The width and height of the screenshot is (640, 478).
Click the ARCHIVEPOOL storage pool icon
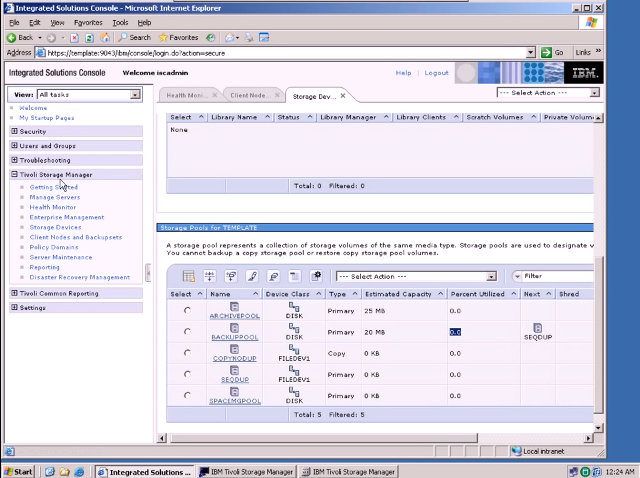[x=234, y=306]
